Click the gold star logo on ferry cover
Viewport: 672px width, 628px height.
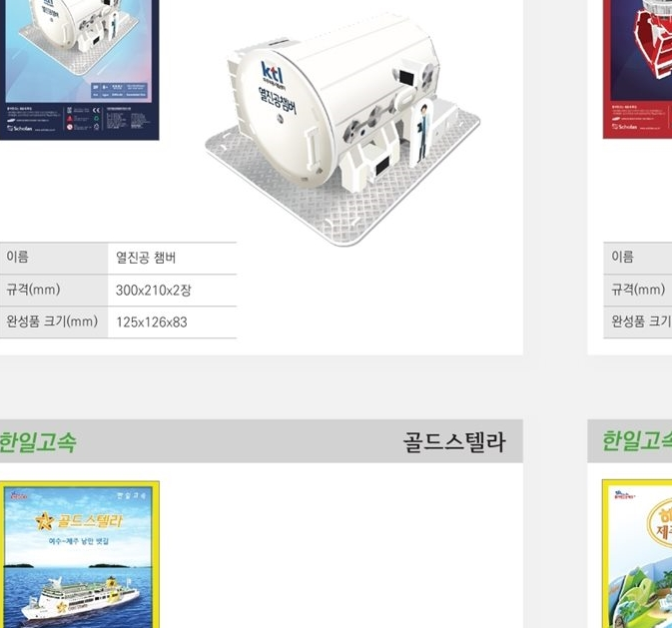click(44, 522)
